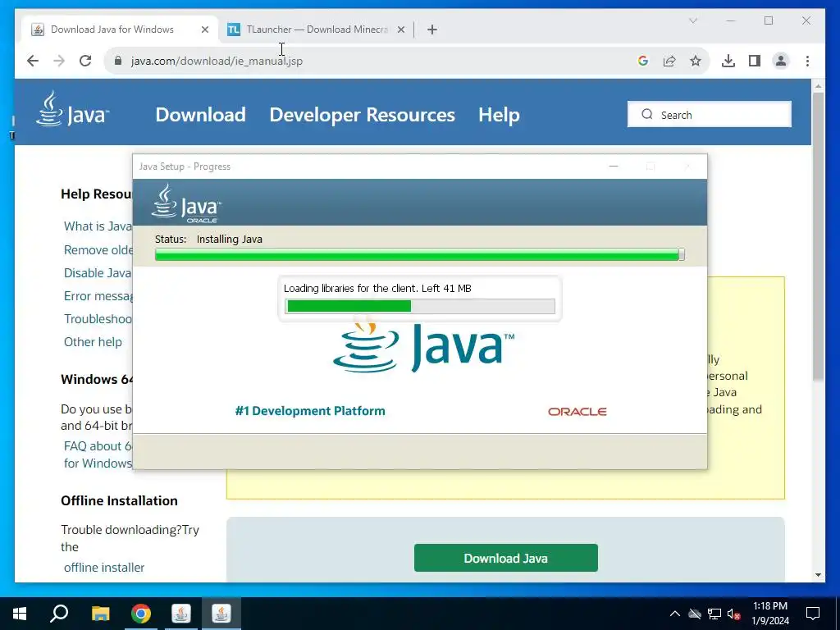The image size is (840, 630).
Task: Open the Help menu on java.com
Action: click(499, 115)
